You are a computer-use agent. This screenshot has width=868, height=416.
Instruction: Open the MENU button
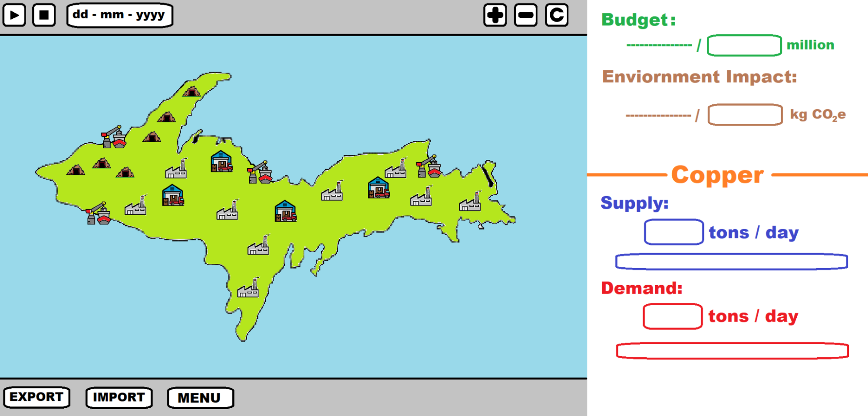[x=200, y=398]
